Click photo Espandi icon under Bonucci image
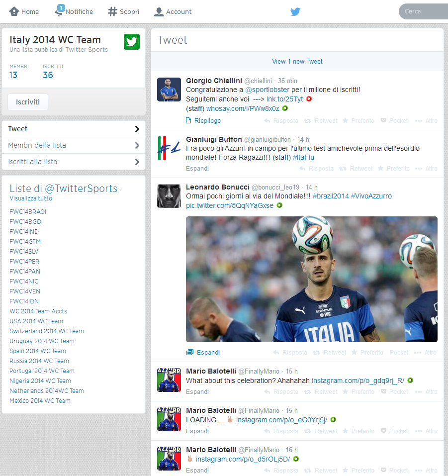 (x=190, y=352)
